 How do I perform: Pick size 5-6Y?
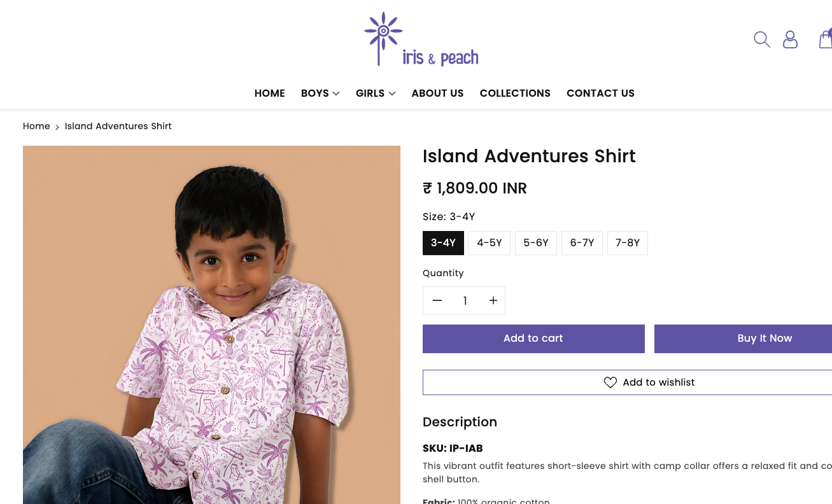pos(536,243)
